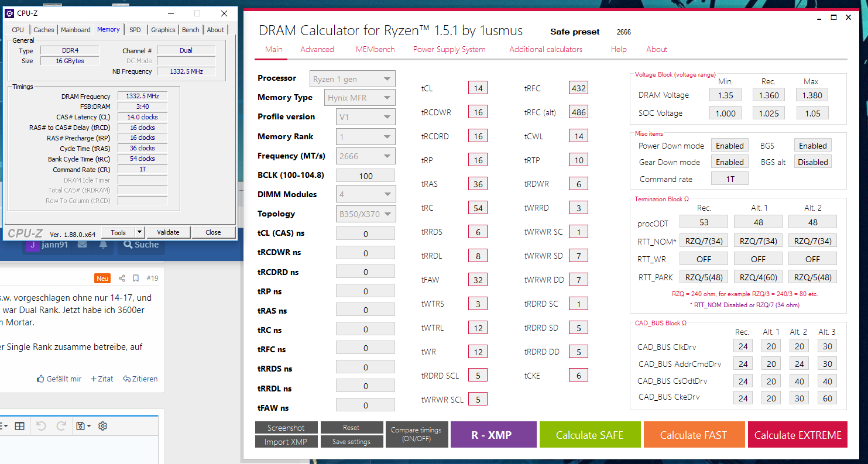Select the SPD tab in CPU-Z
The image size is (868, 464).
135,30
